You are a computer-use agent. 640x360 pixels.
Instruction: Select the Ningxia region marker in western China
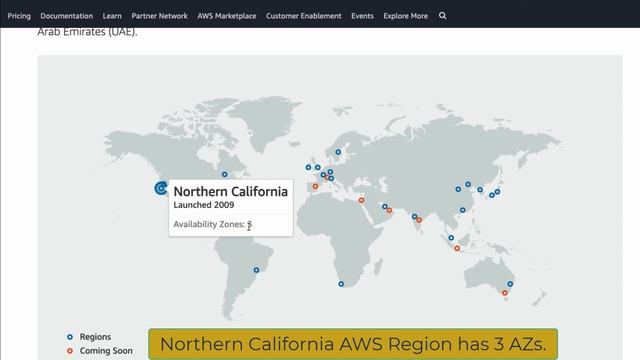coord(458,189)
